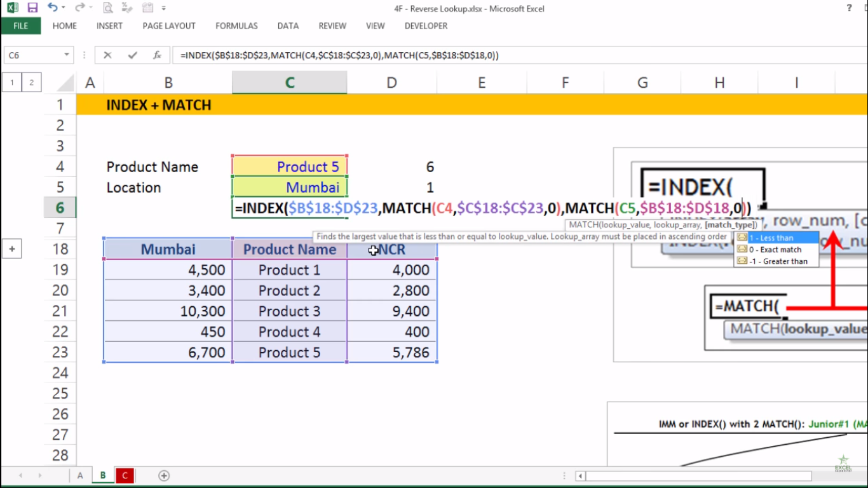The height and width of the screenshot is (488, 868).
Task: Click the horizontal scrollbar left arrow
Action: tap(580, 476)
